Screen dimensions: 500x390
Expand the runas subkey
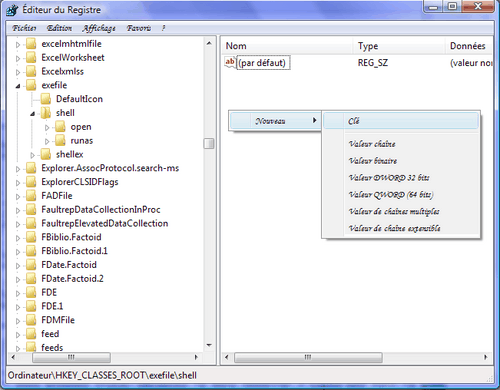coord(47,141)
